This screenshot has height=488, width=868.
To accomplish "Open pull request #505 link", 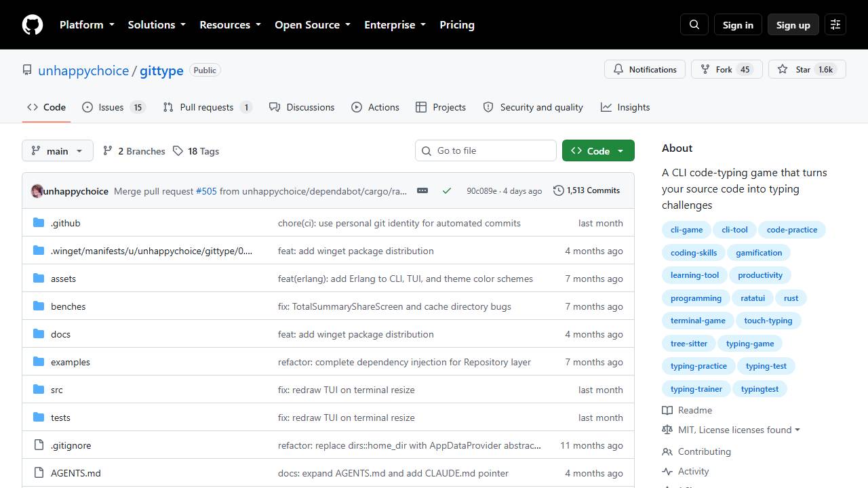I will click(x=206, y=191).
